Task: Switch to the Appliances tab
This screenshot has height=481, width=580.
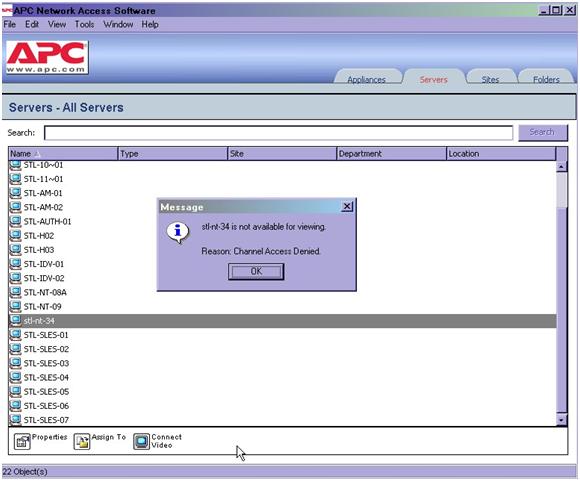Action: click(366, 79)
